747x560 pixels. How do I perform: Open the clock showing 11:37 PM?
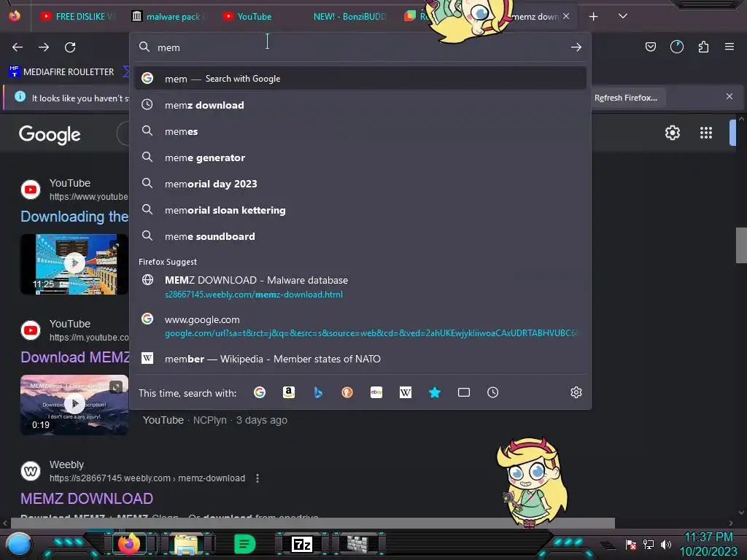pyautogui.click(x=708, y=544)
